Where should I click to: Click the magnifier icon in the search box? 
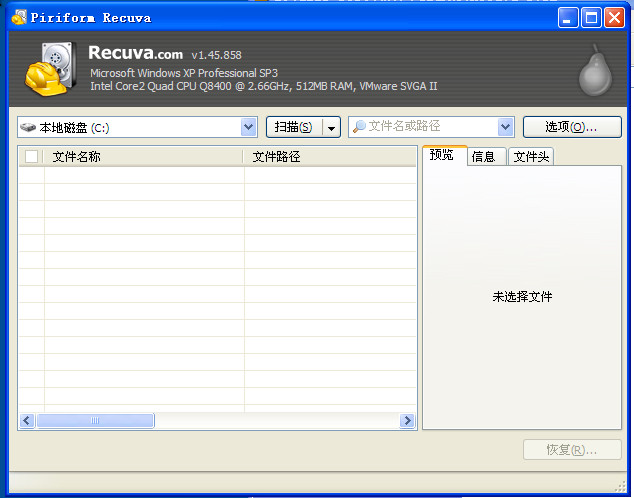click(x=359, y=127)
